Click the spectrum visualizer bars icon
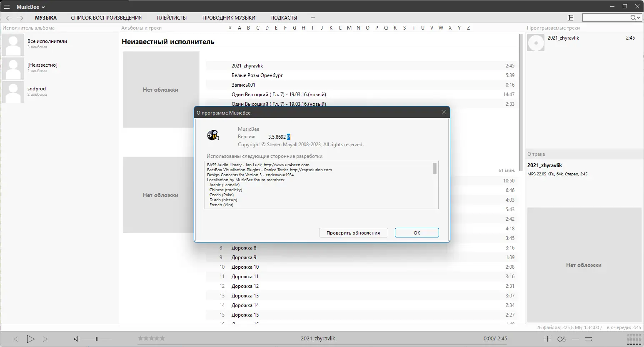Viewport: 644px width, 347px height. pyautogui.click(x=634, y=339)
